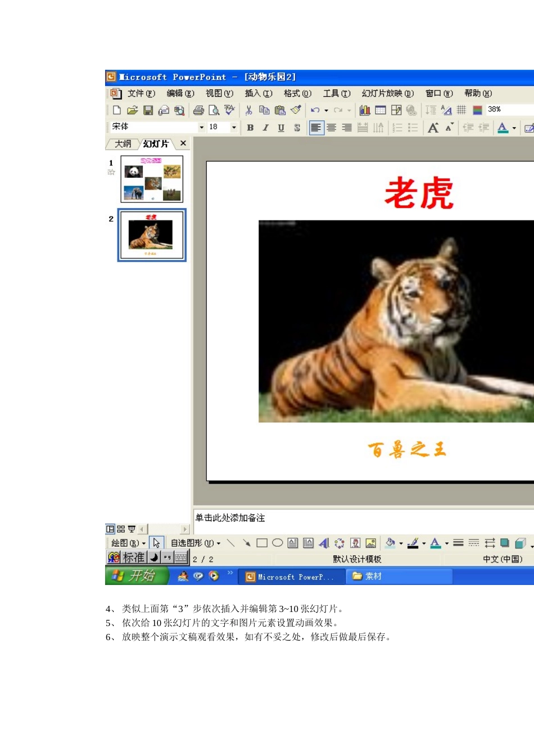Select the Line drawing tool
534x756 pixels.
(230, 543)
